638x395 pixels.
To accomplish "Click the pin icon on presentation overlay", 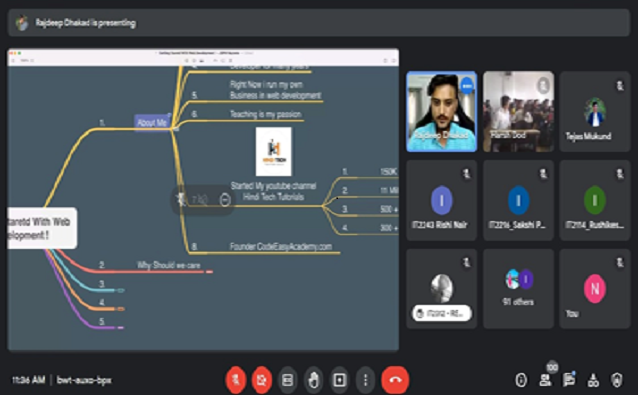I will click(181, 199).
